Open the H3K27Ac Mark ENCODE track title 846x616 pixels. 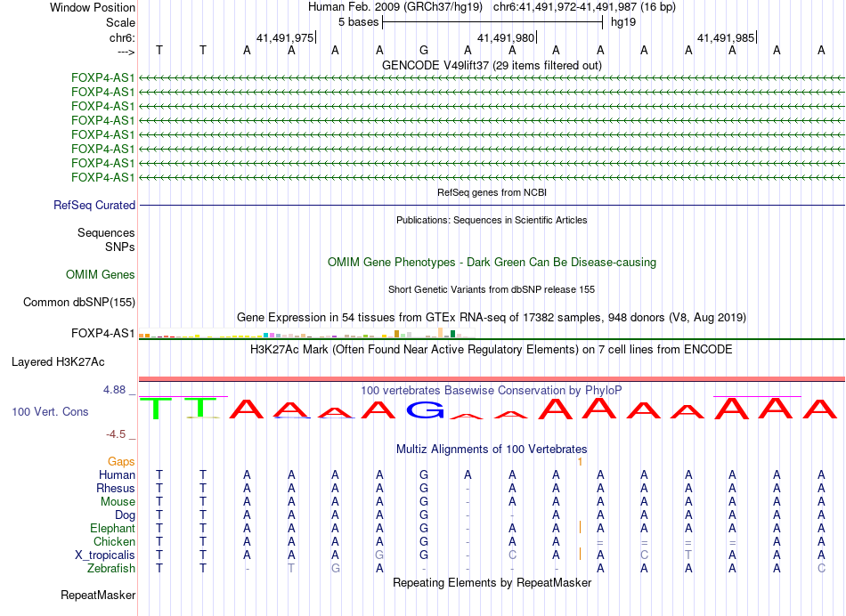click(492, 350)
